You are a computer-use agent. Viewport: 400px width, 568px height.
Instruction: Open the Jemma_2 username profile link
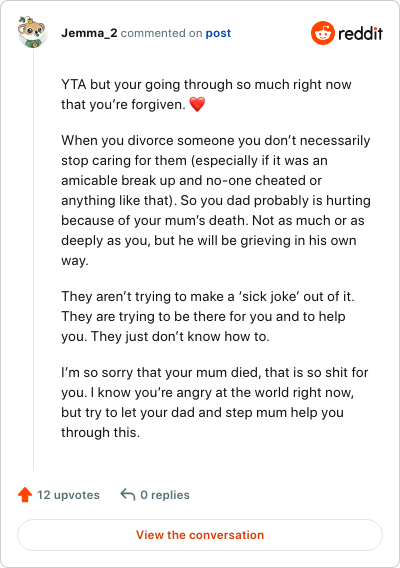coord(89,33)
